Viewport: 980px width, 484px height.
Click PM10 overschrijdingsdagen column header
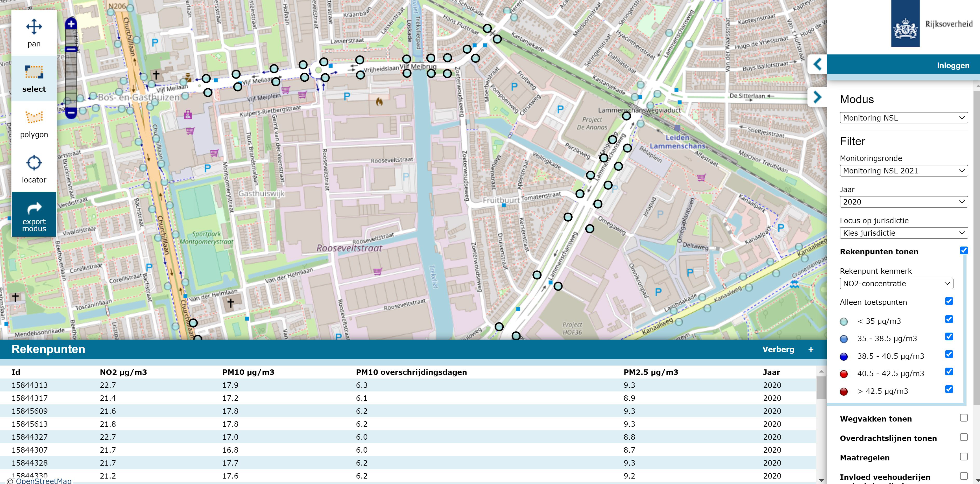(x=411, y=372)
